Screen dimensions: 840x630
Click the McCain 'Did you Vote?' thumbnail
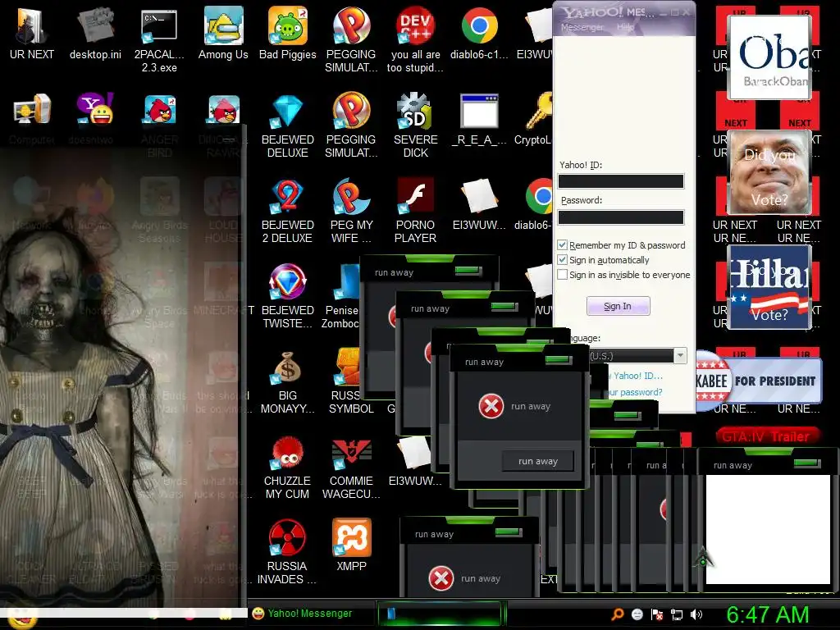click(x=769, y=172)
